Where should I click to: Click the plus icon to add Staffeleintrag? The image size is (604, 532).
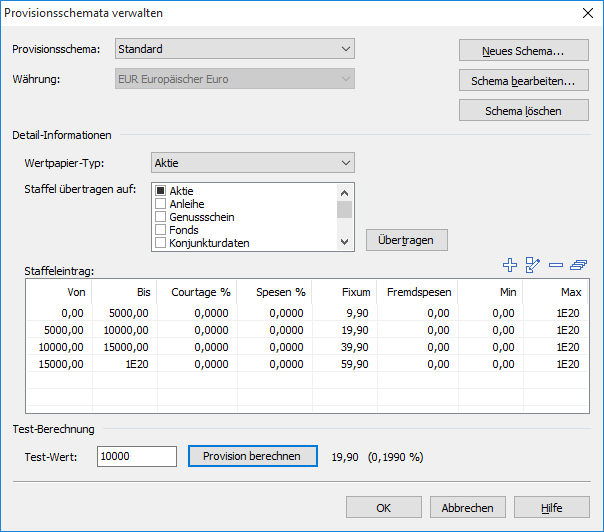[510, 265]
